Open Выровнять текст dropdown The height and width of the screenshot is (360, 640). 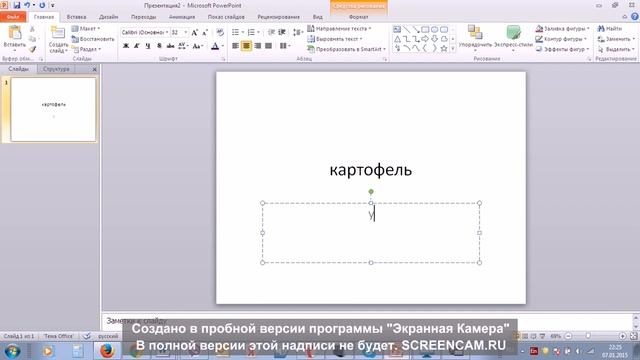pyautogui.click(x=335, y=39)
